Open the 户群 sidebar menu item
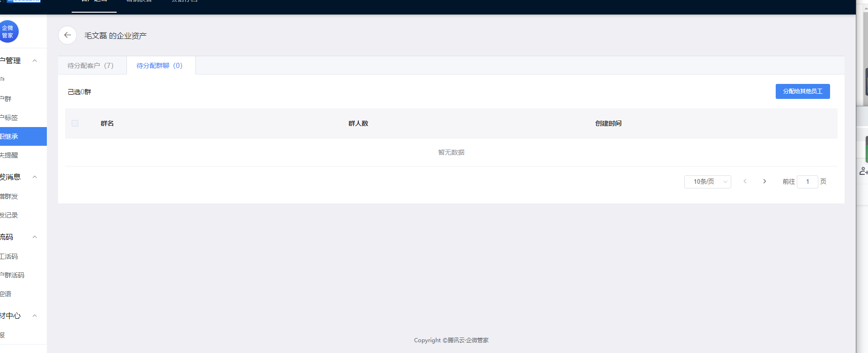The height and width of the screenshot is (353, 868). 23,99
